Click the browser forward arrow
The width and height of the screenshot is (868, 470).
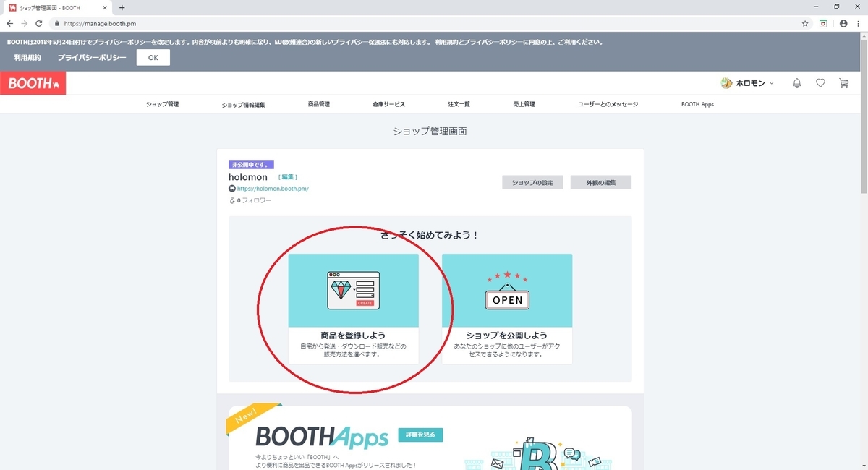click(25, 23)
